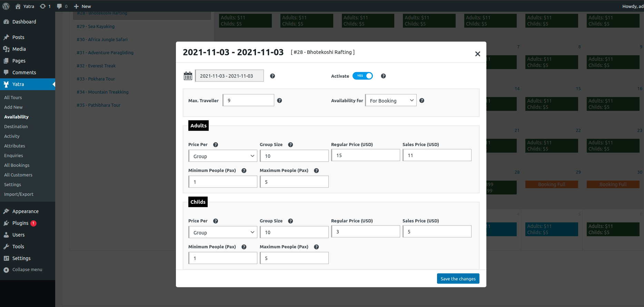Open Adults Price Per dropdown

coord(223,156)
